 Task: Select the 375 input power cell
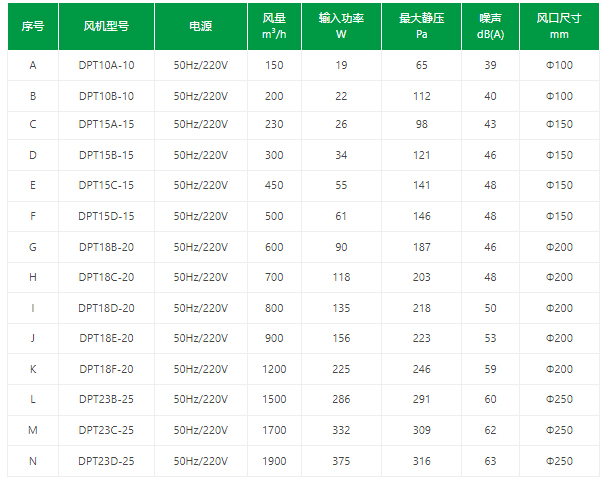coord(341,461)
